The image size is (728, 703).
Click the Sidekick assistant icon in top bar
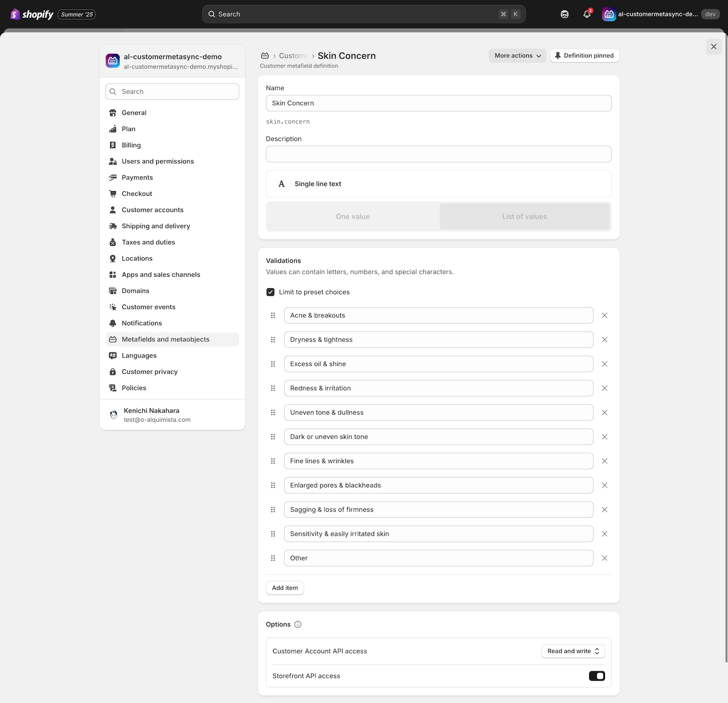click(564, 14)
